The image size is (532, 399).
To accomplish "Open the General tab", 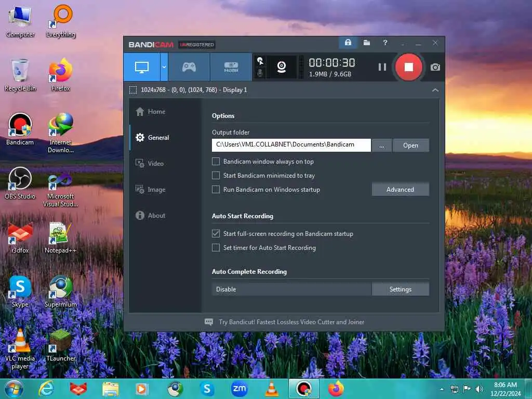I will coord(152,137).
